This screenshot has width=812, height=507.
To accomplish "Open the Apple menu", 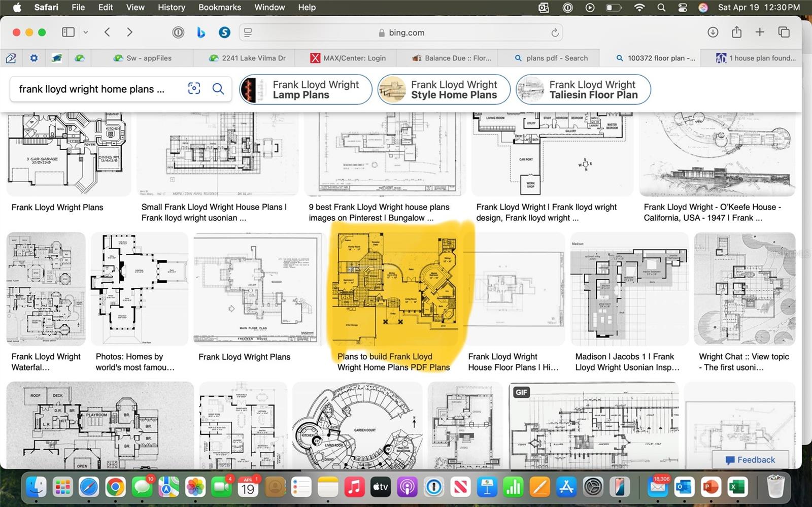I will coord(17,7).
